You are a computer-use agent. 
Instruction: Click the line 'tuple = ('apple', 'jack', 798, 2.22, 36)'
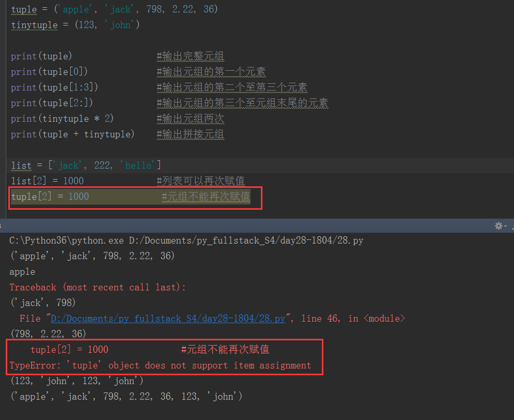115,9
